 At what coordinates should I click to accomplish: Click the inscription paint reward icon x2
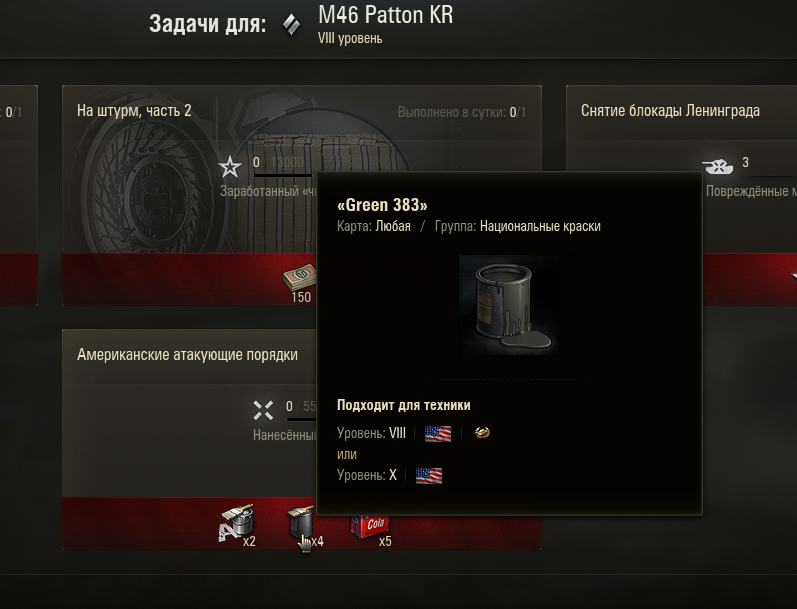point(236,523)
